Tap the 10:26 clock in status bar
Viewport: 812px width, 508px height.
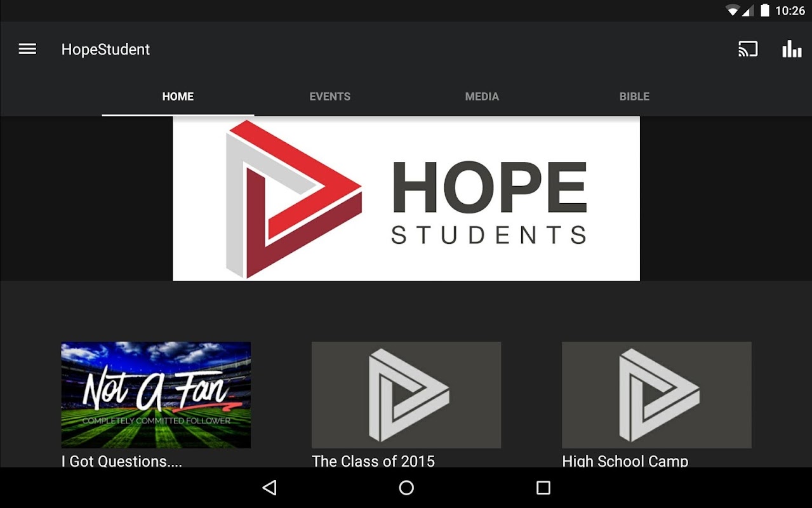(x=790, y=11)
